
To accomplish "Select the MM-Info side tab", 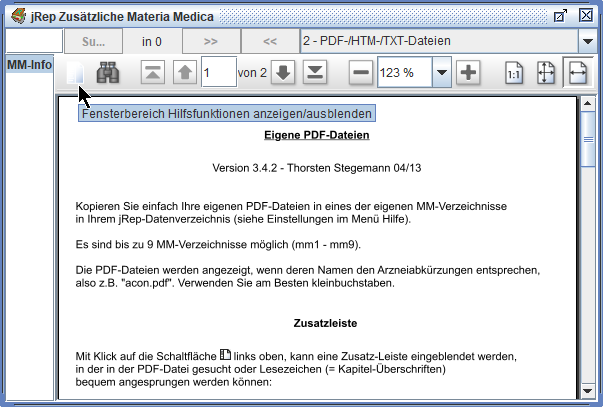I will (29, 65).
